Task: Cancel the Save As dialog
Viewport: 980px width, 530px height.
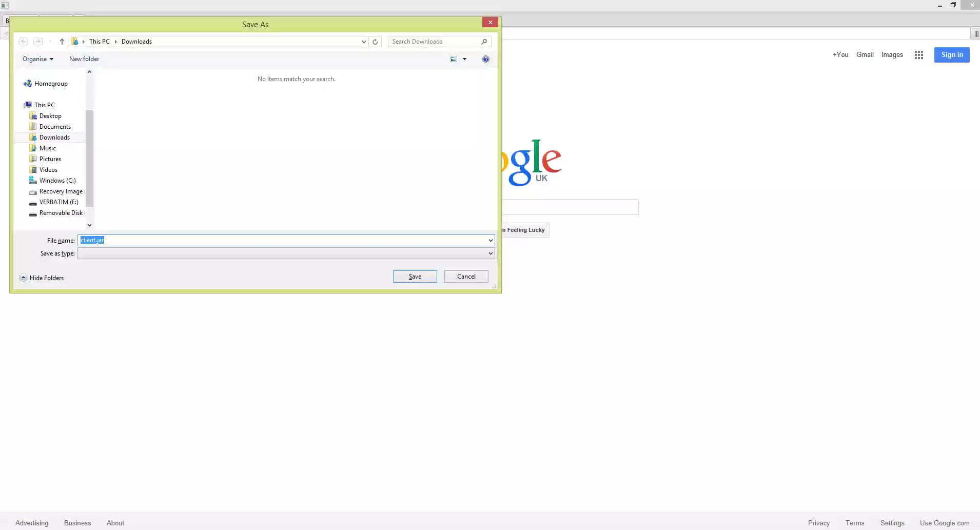Action: pos(465,276)
